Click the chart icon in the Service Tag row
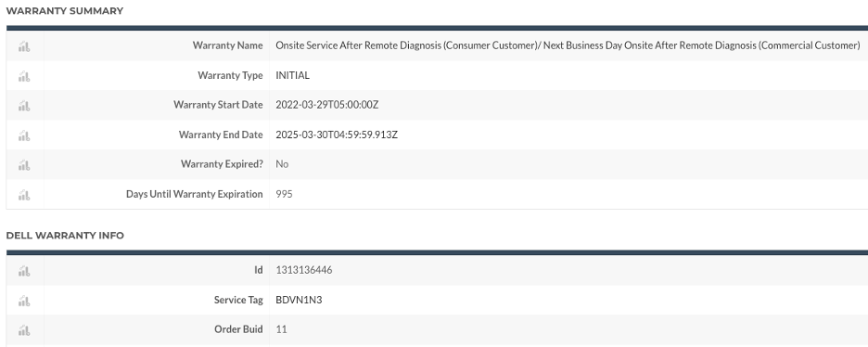Viewport: 868px width, 347px height. (24, 301)
